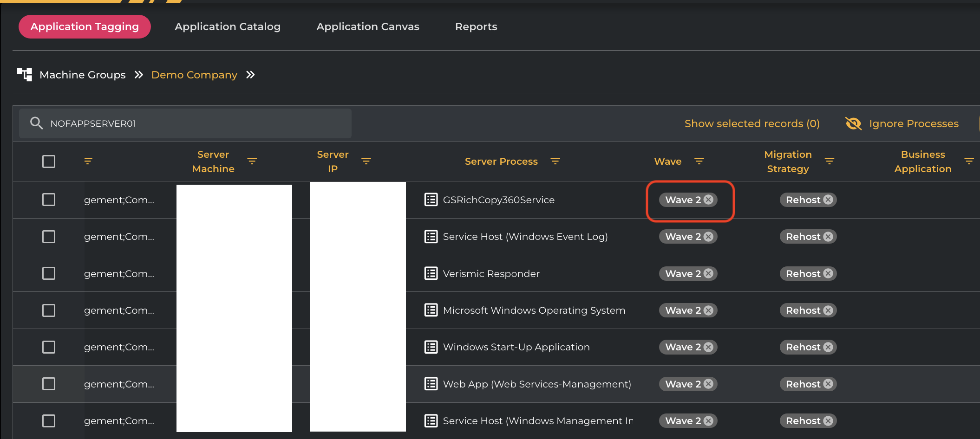Navigate to Demo Company breadcrumb
This screenshot has height=439, width=980.
click(194, 75)
